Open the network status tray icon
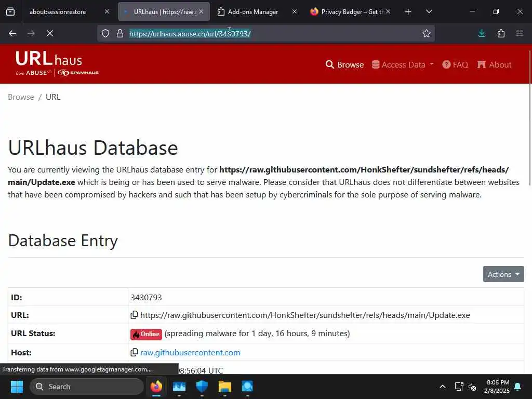The height and width of the screenshot is (399, 532). click(459, 387)
